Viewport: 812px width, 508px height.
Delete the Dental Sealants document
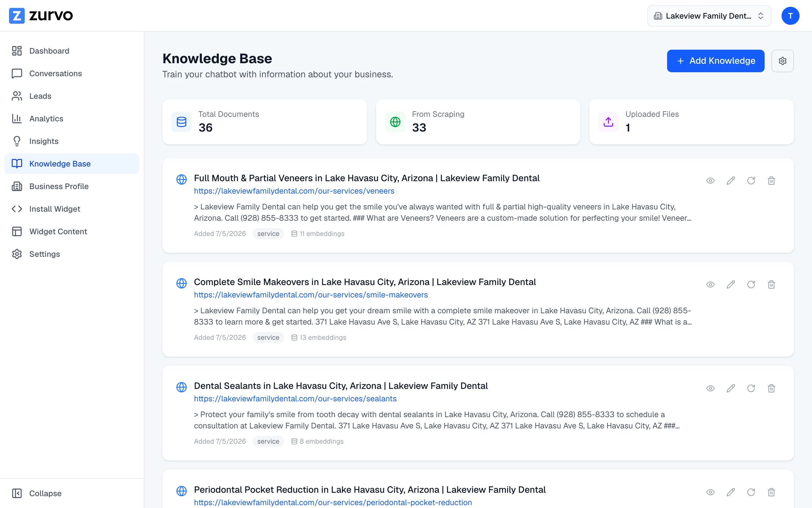(x=771, y=388)
